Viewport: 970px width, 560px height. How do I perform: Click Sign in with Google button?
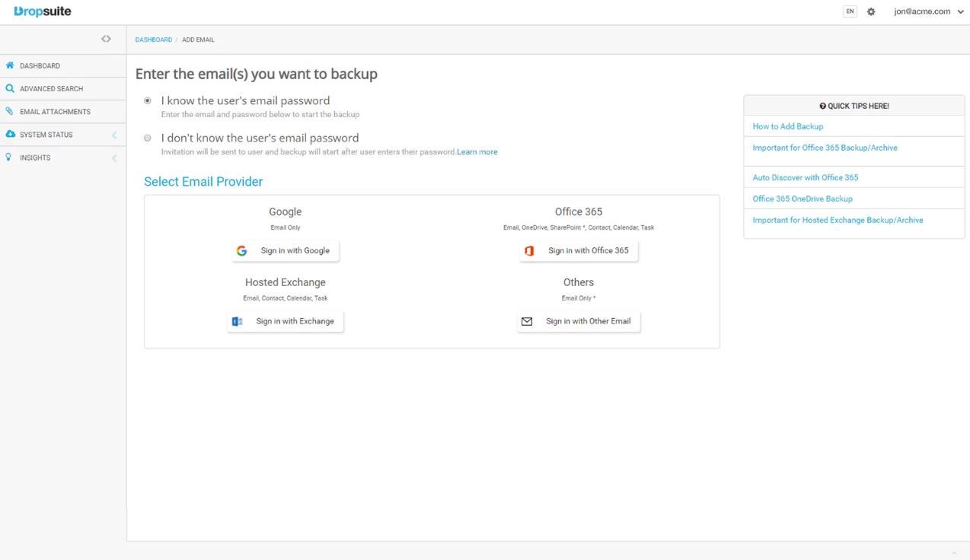286,251
